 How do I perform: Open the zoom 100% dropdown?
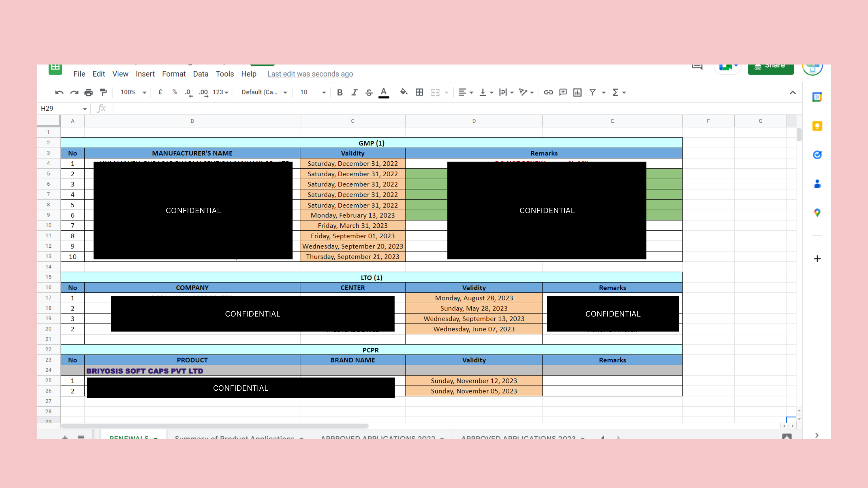point(133,92)
